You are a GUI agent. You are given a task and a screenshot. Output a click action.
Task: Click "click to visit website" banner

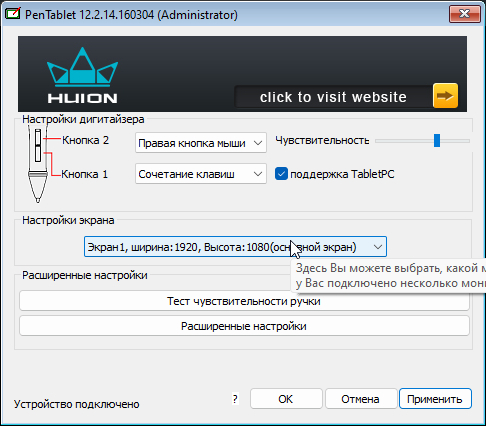pos(333,97)
